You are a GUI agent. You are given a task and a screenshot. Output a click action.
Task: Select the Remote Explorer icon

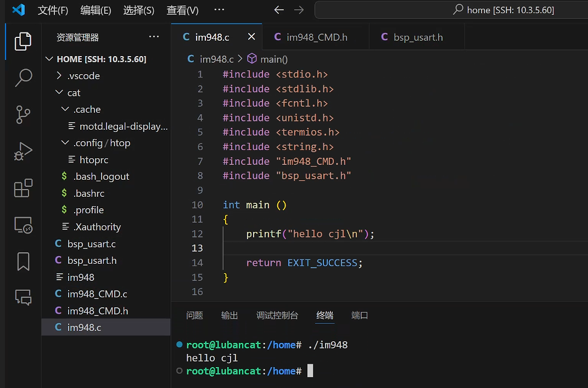pos(23,225)
